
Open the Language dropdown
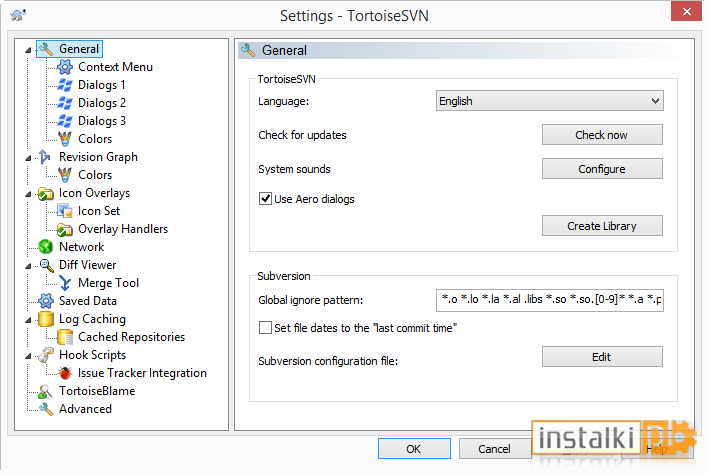tap(550, 101)
